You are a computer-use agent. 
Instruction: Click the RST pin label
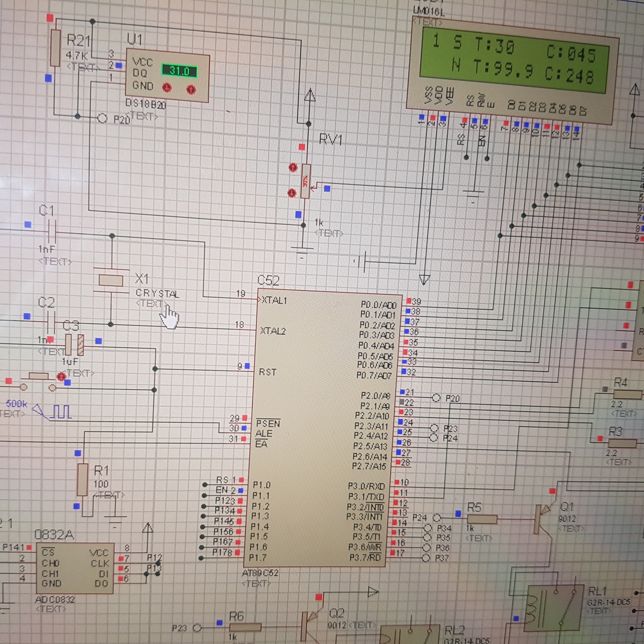pyautogui.click(x=268, y=372)
